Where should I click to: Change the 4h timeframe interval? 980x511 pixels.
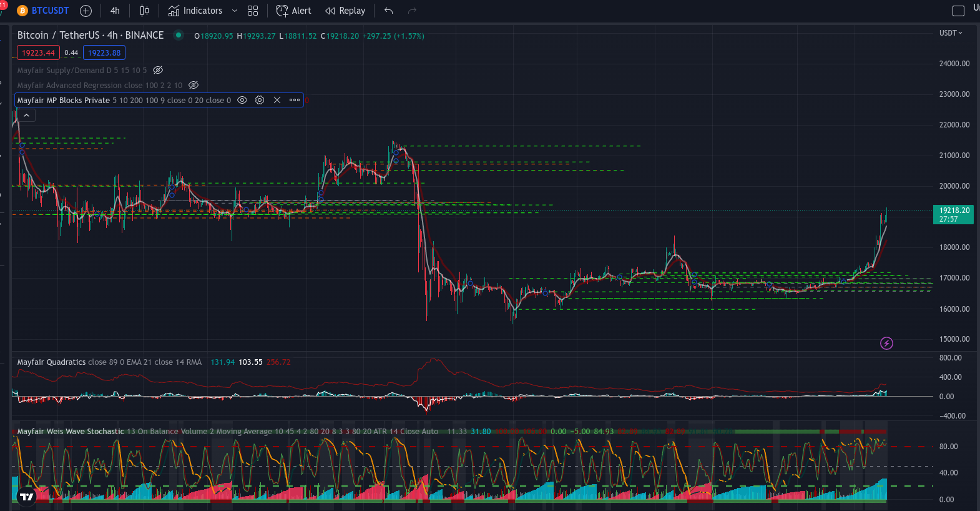tap(115, 11)
